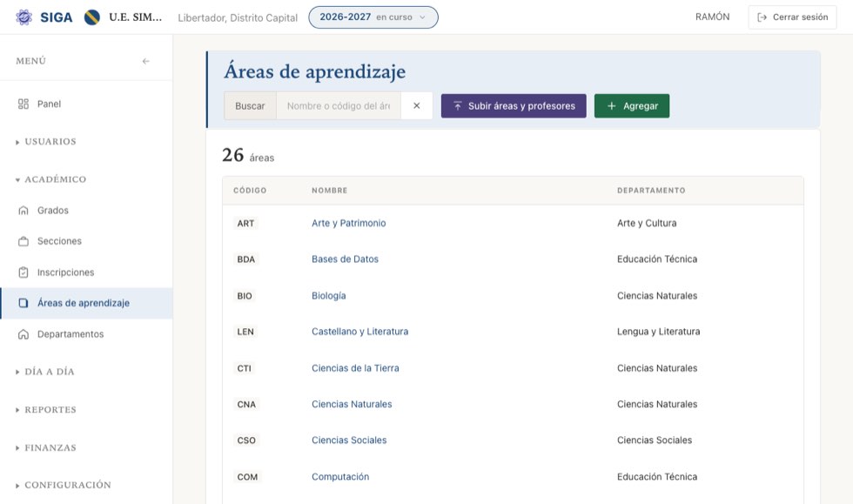Screen dimensions: 853x504
Task: Click the logout icon in Cerrar sesión
Action: coord(762,17)
